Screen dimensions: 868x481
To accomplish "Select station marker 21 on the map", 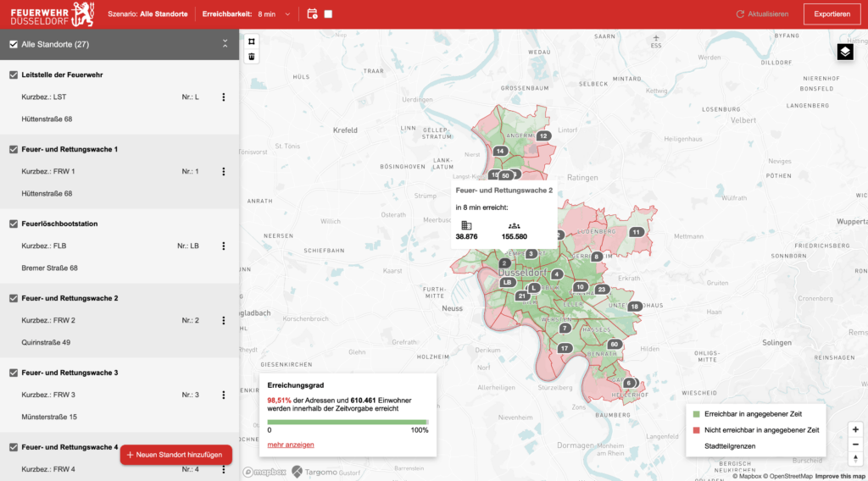I will [x=521, y=296].
